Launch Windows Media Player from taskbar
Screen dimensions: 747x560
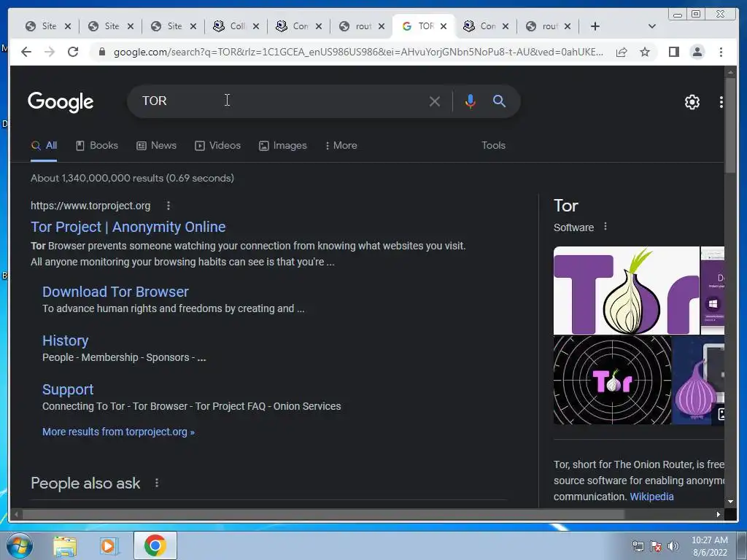[x=109, y=546]
